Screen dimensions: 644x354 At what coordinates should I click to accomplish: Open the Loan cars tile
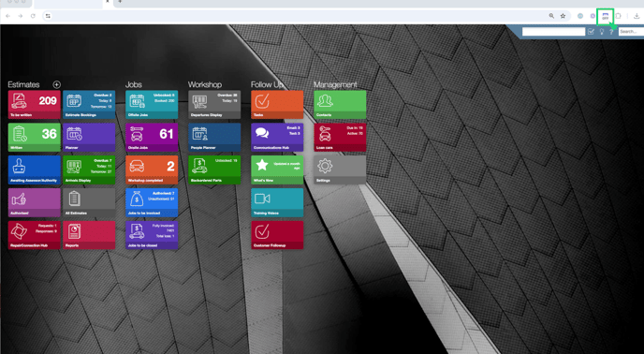(340, 137)
